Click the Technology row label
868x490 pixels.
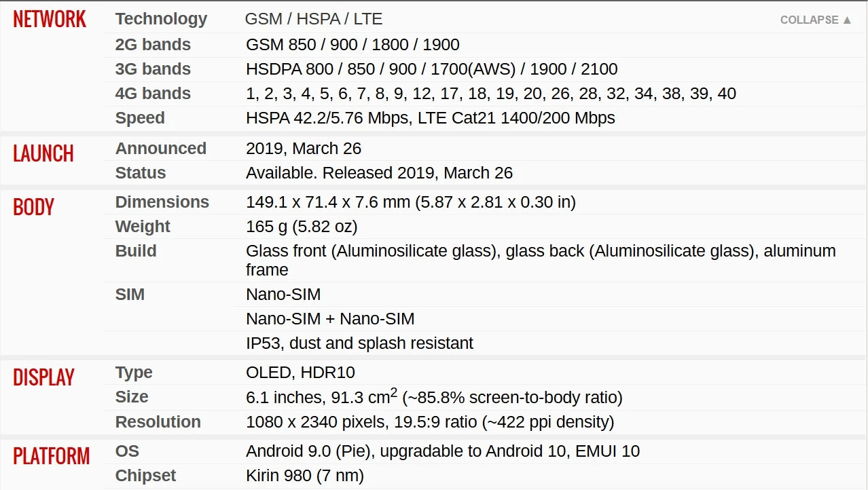click(x=161, y=19)
